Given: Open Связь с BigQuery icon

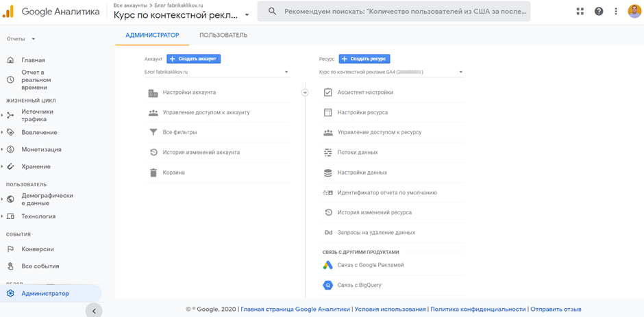Looking at the screenshot, I should [327, 285].
